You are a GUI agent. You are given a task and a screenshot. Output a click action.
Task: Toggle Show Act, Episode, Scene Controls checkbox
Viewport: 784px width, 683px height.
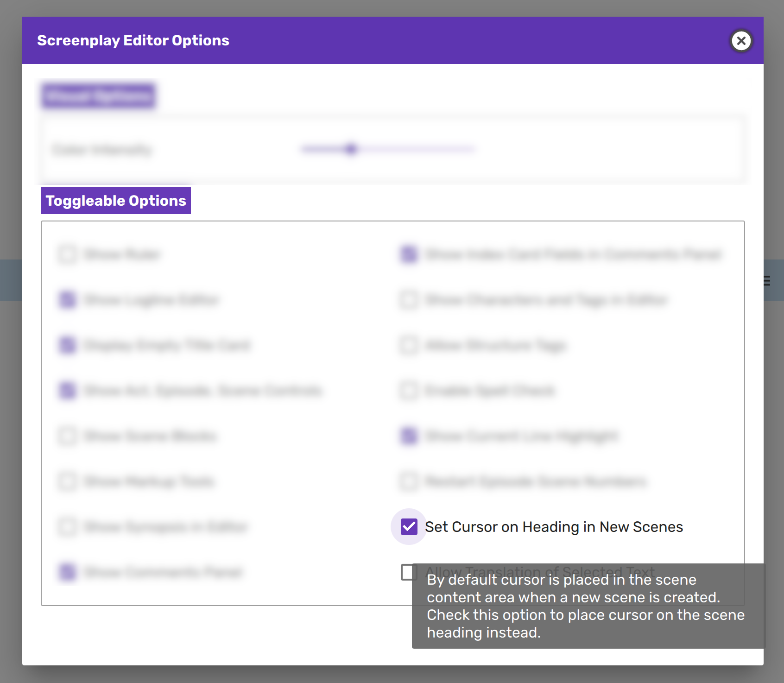coord(68,391)
